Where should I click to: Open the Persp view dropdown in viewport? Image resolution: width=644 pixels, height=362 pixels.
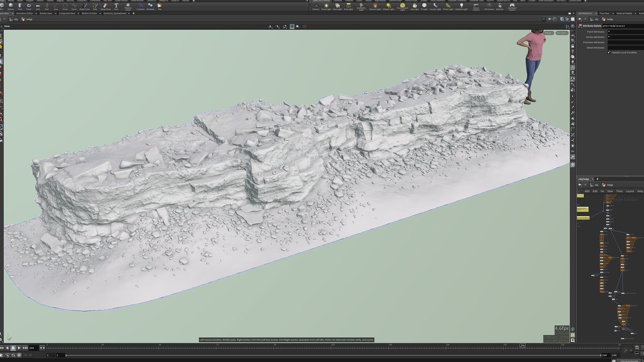[549, 33]
